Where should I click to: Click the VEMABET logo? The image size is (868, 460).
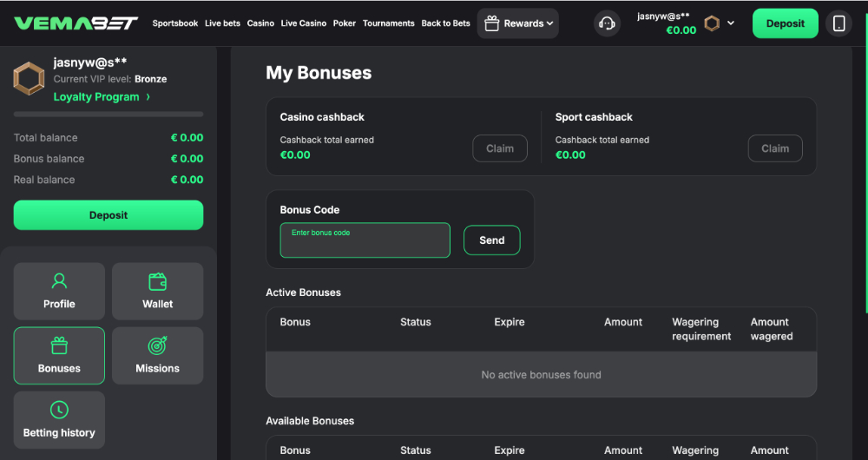[76, 23]
